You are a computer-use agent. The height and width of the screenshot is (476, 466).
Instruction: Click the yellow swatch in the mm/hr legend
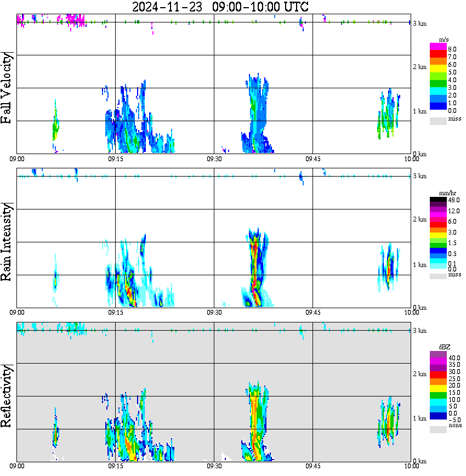coord(438,236)
